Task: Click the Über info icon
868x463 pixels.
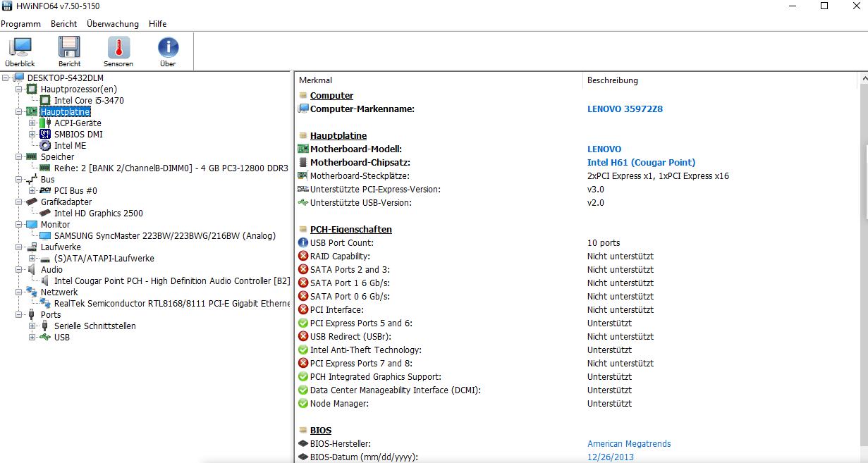Action: [168, 48]
